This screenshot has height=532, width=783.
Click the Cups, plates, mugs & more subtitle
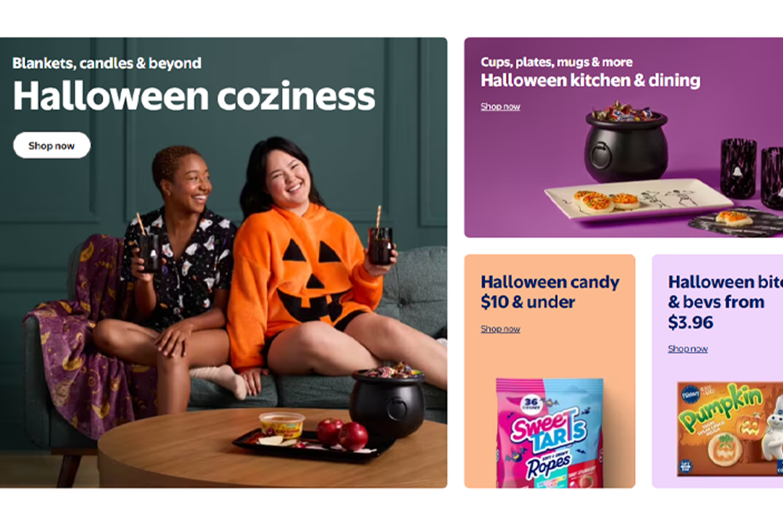tap(556, 62)
